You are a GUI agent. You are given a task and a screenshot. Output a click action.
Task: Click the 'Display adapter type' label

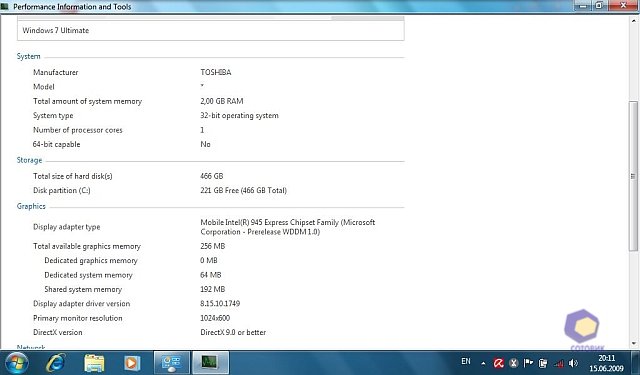(67, 227)
